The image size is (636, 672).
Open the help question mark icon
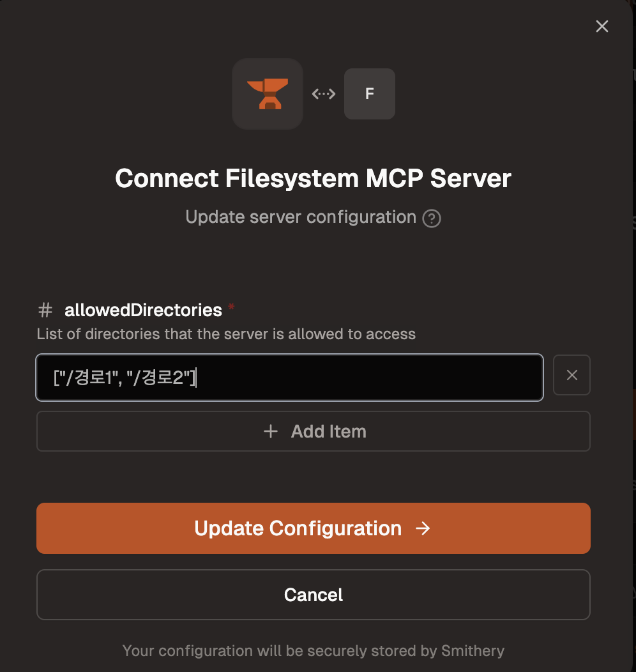tap(432, 218)
